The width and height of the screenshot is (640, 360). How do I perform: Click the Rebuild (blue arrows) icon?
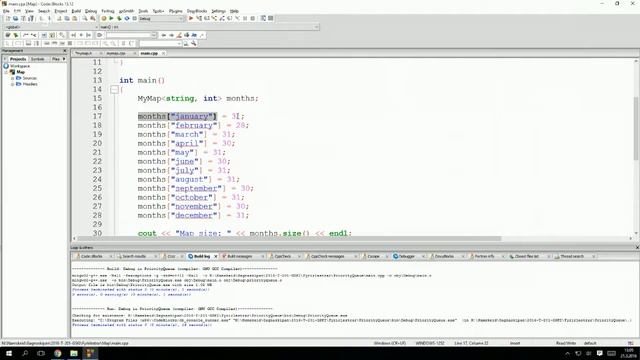pos(127,18)
